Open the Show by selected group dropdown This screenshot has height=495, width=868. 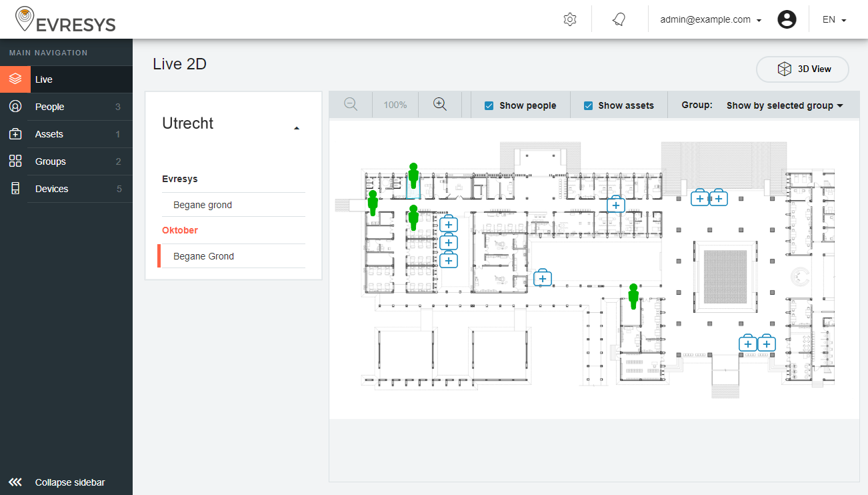(784, 105)
